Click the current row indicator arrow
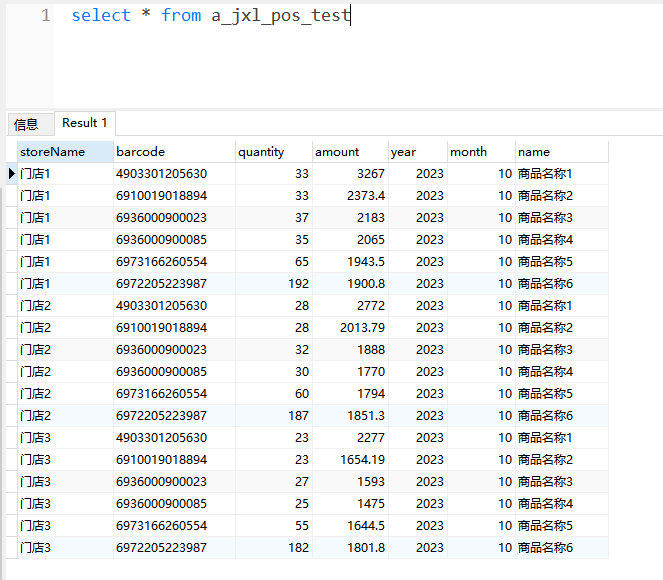This screenshot has width=663, height=580. [12, 174]
